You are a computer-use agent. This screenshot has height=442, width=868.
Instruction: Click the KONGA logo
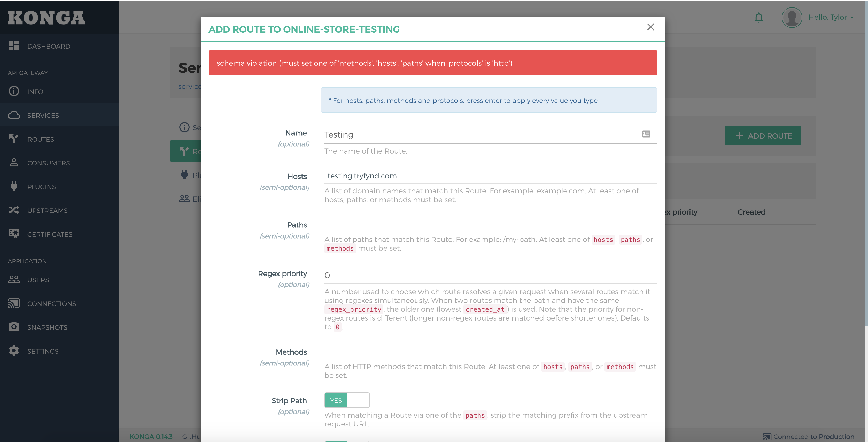(46, 18)
